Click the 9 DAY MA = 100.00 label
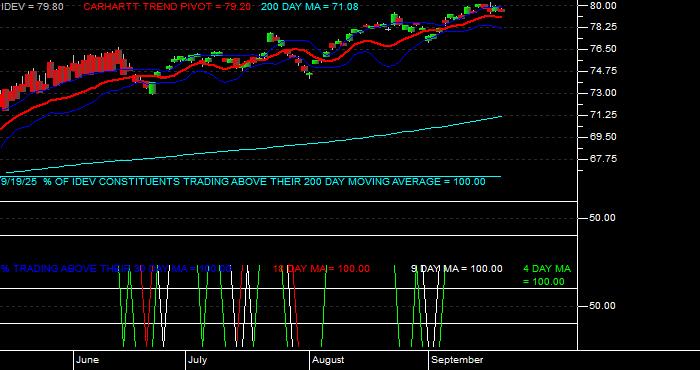Screen dimensions: 700x370 [456, 269]
